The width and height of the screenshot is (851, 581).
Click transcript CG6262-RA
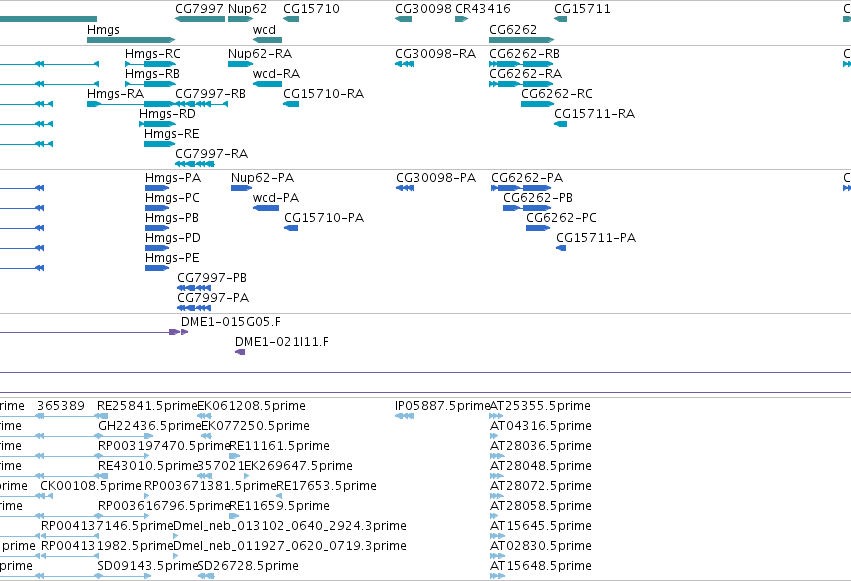point(521,84)
